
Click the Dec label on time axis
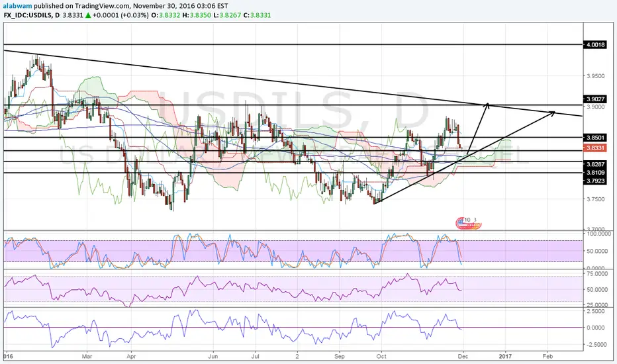click(x=463, y=356)
